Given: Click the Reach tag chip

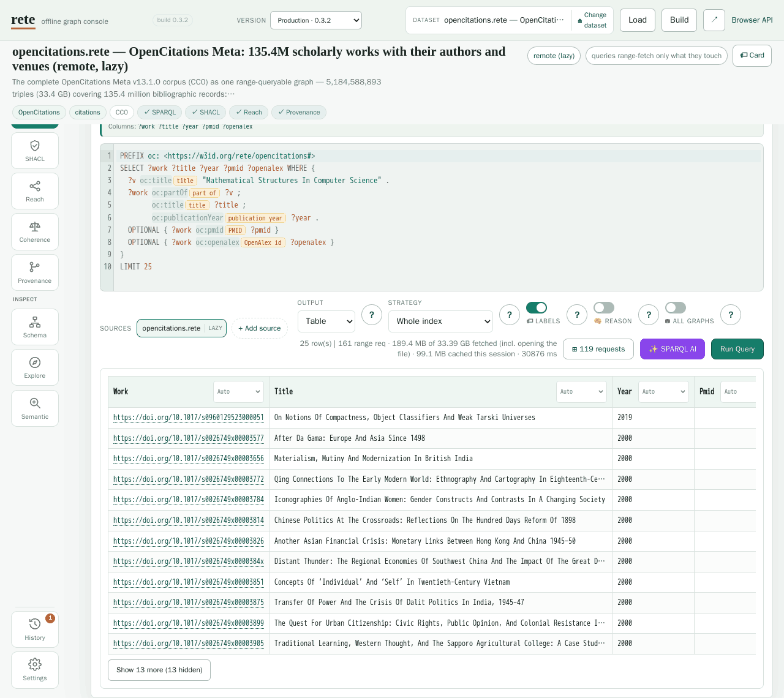Looking at the screenshot, I should pyautogui.click(x=249, y=112).
